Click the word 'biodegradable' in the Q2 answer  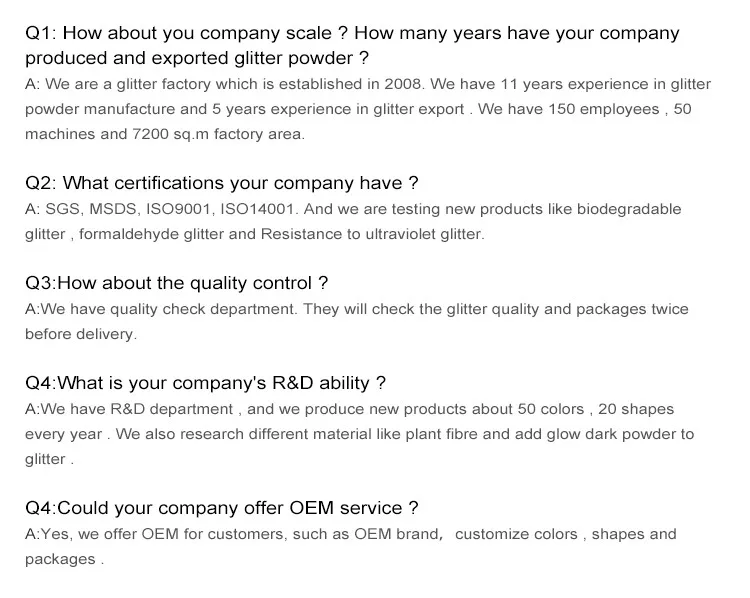629,209
